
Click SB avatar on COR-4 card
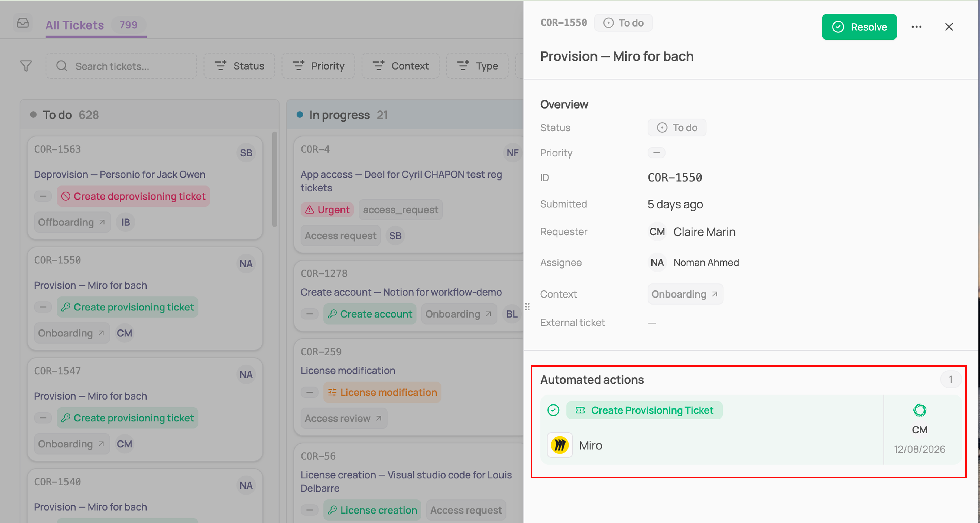pyautogui.click(x=395, y=236)
